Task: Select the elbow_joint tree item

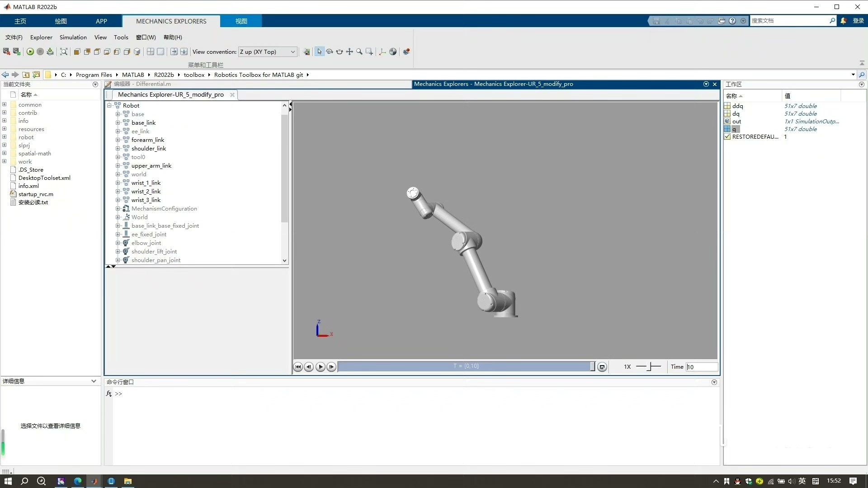Action: (146, 243)
